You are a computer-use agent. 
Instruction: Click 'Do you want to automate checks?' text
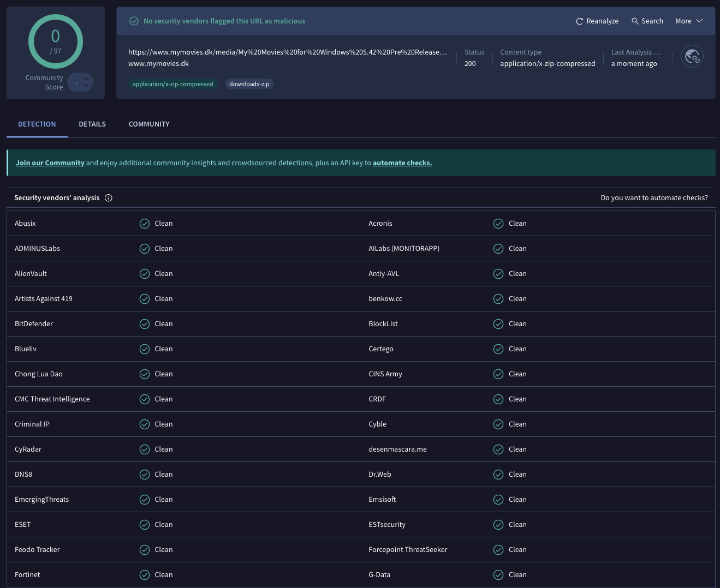[x=654, y=198]
